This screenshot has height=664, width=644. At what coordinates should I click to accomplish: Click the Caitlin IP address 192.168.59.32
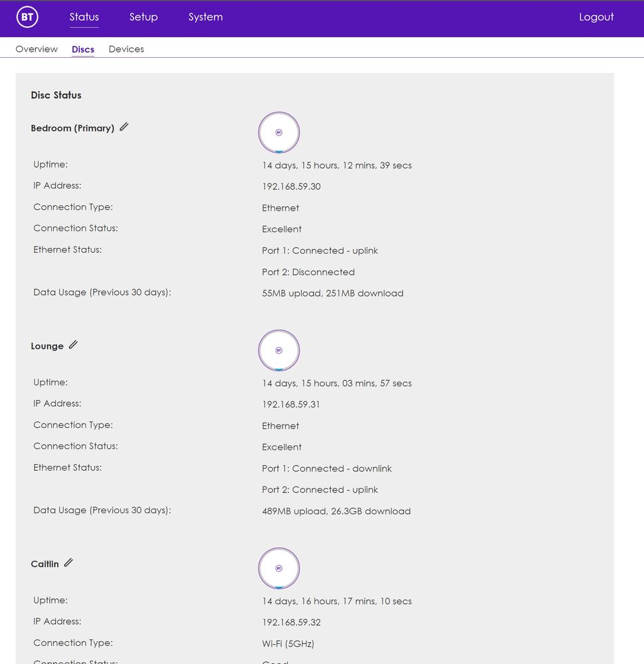[291, 623]
